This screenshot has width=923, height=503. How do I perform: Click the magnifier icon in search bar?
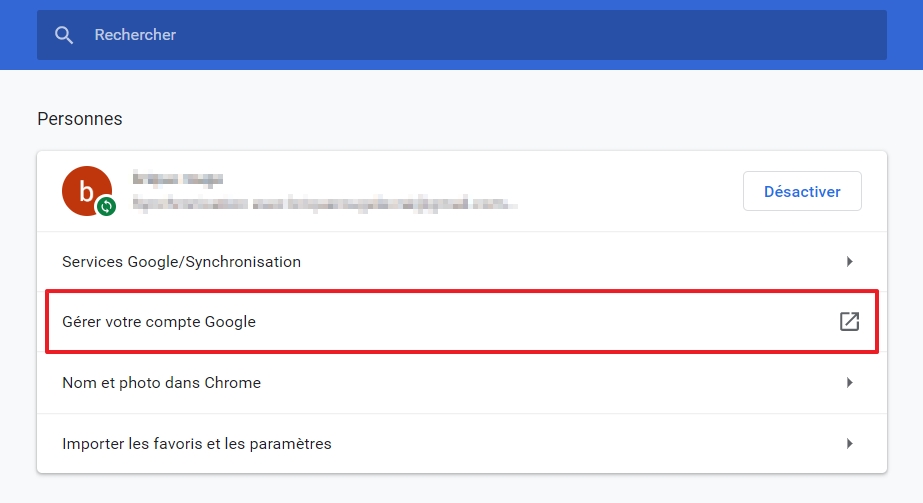[64, 35]
